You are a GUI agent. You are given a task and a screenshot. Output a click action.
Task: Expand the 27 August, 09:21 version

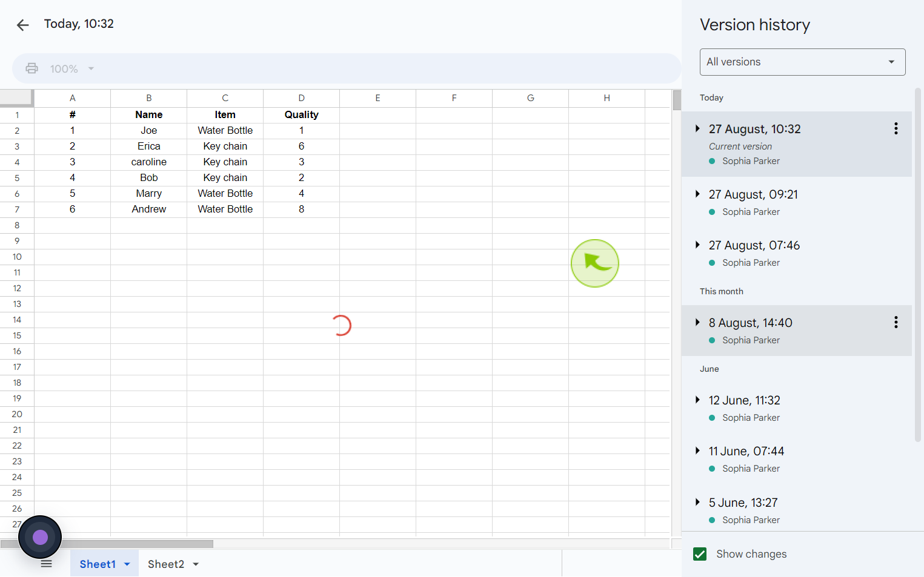tap(697, 194)
